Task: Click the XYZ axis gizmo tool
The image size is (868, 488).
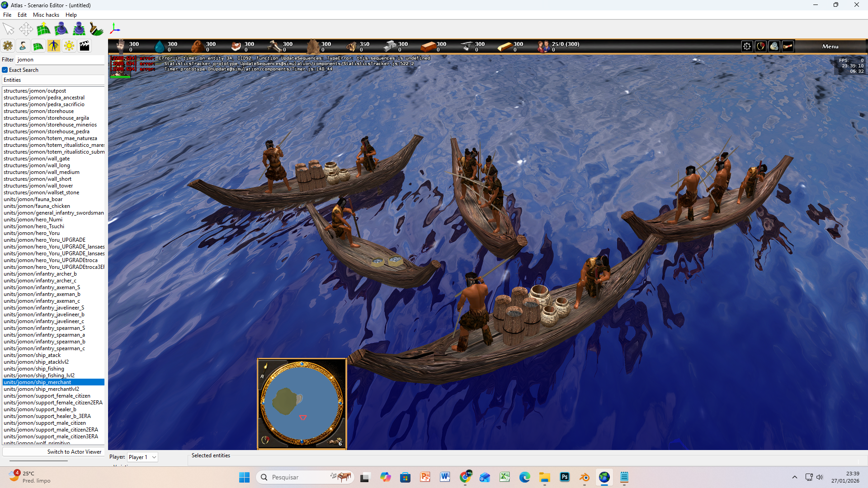Action: (x=115, y=29)
